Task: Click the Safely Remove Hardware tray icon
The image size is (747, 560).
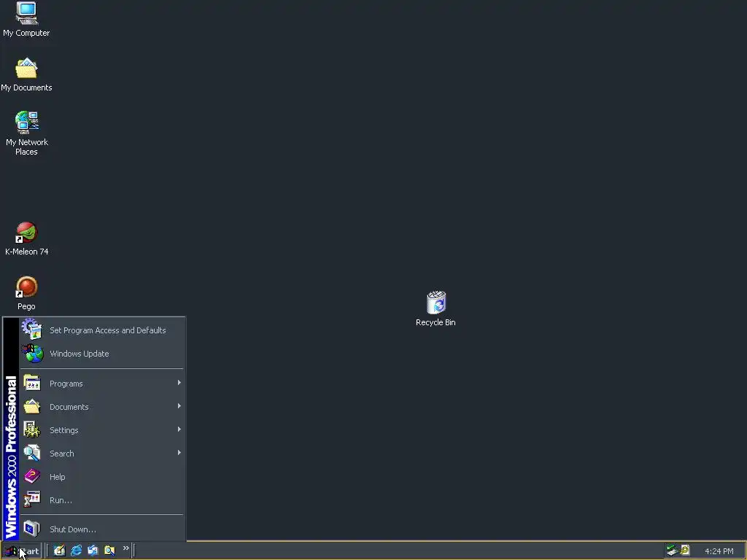Action: pyautogui.click(x=672, y=551)
